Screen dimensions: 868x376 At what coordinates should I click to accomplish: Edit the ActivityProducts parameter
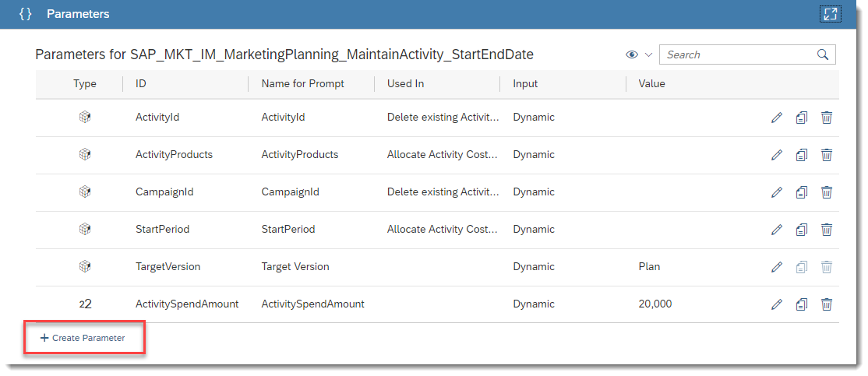point(777,155)
